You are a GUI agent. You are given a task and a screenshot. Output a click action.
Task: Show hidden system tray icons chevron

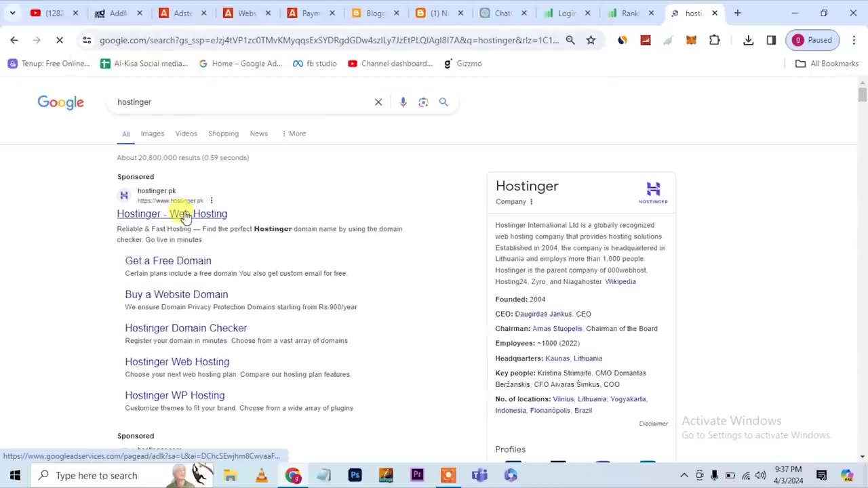[x=684, y=475]
